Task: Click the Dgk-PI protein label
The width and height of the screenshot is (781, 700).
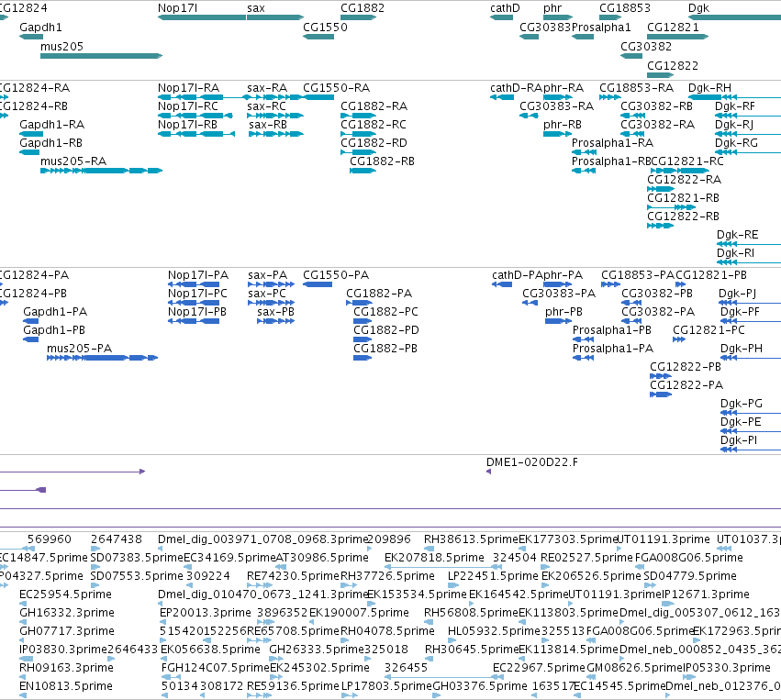Action: 739,440
